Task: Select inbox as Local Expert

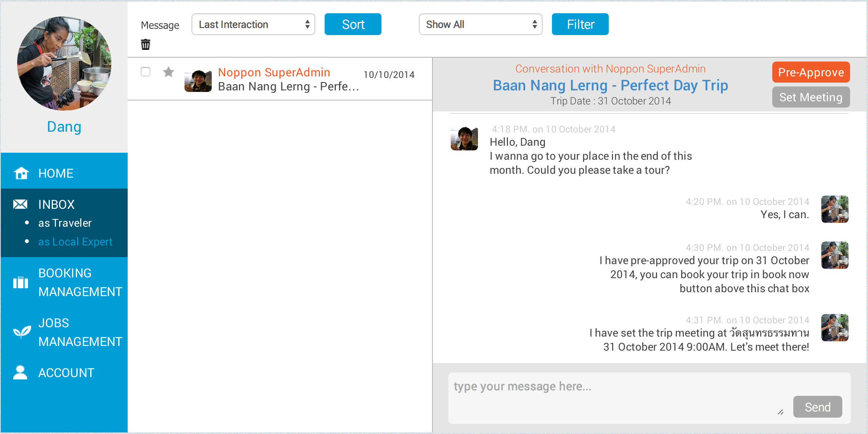Action: (75, 242)
